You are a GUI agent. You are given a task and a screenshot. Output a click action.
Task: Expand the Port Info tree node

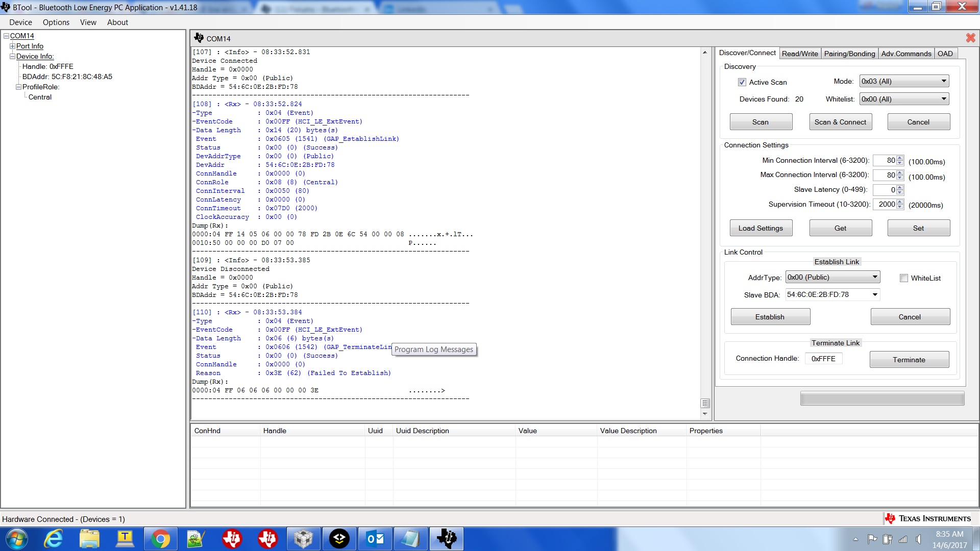tap(12, 46)
